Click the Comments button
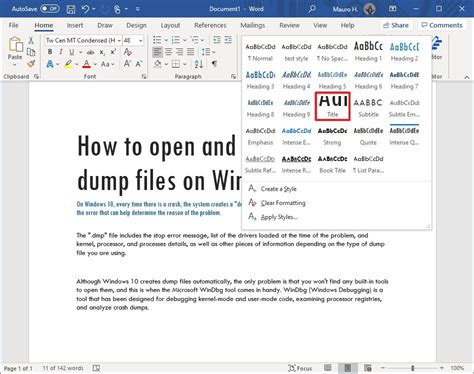This screenshot has width=474, height=374. coord(442,25)
